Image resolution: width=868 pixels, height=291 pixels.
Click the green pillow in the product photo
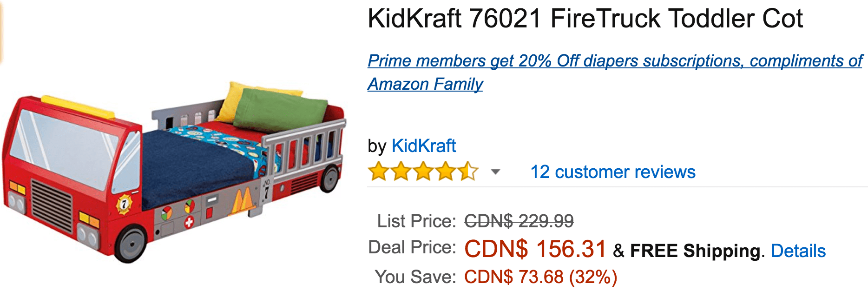point(281,110)
